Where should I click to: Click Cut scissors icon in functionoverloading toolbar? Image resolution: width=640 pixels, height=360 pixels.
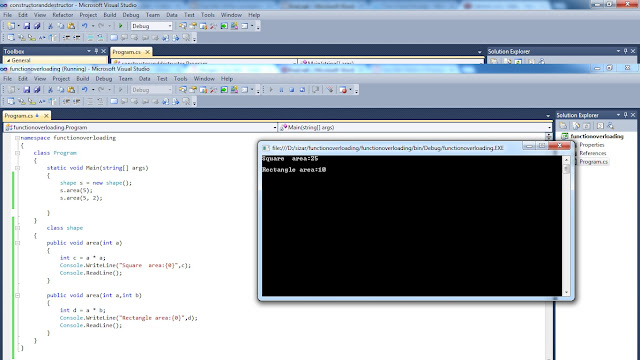(50, 90)
